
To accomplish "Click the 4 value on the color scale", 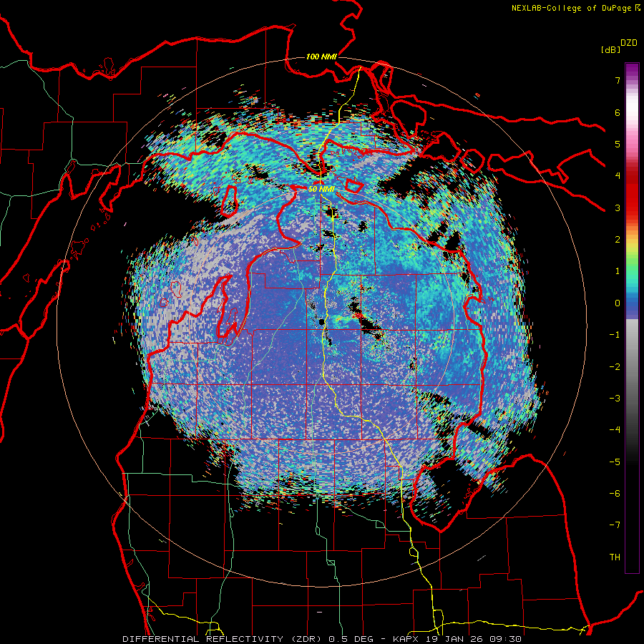I will click(618, 176).
